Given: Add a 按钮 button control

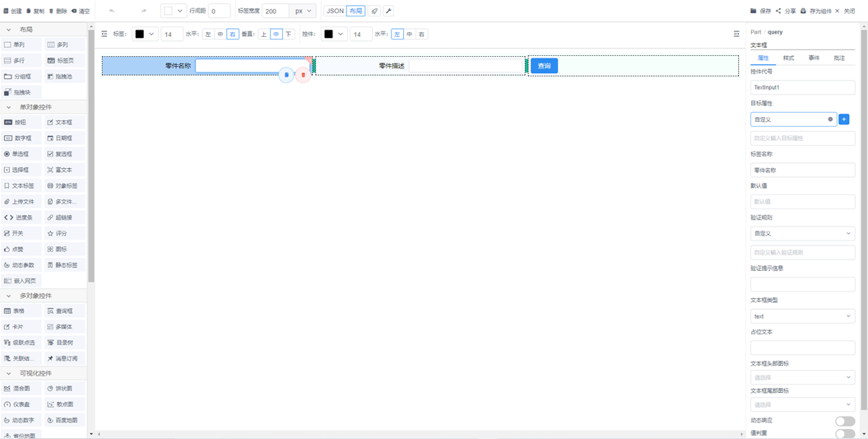Looking at the screenshot, I should pos(22,122).
